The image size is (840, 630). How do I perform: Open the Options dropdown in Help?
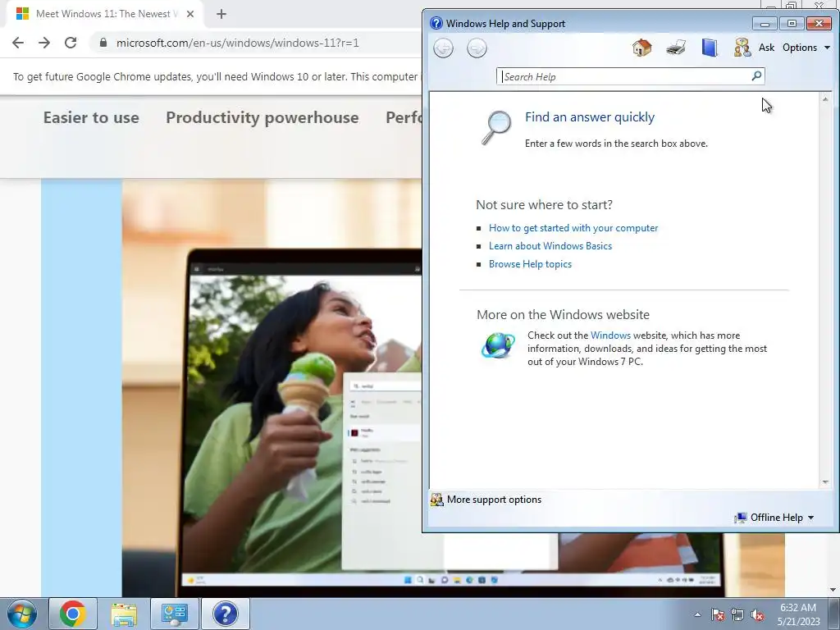[x=806, y=48]
